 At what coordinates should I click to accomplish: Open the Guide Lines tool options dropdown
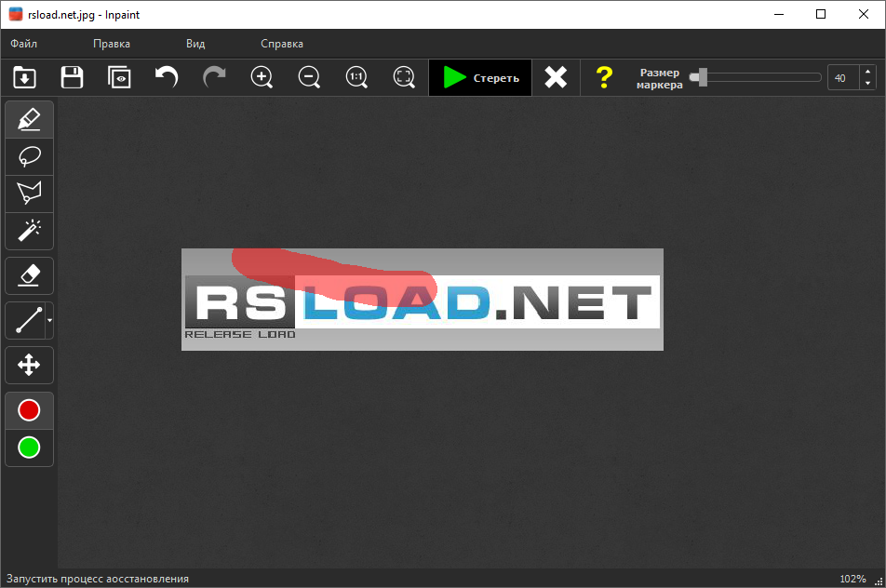pos(47,320)
